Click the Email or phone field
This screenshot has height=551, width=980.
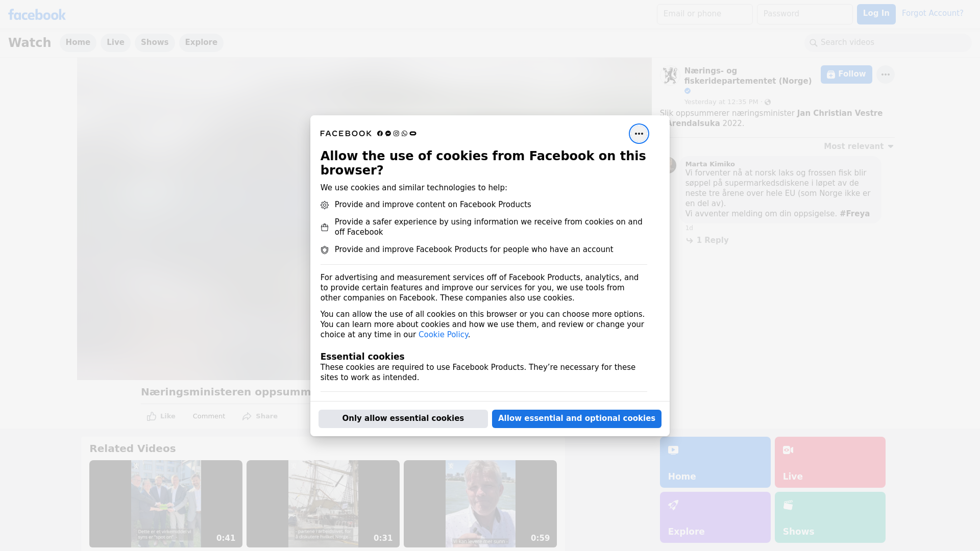pyautogui.click(x=704, y=14)
